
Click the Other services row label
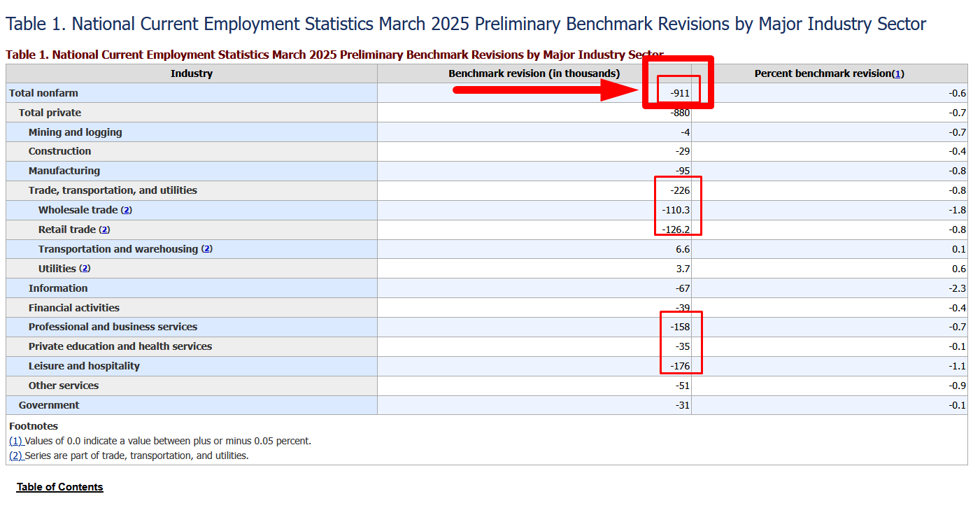(x=64, y=386)
